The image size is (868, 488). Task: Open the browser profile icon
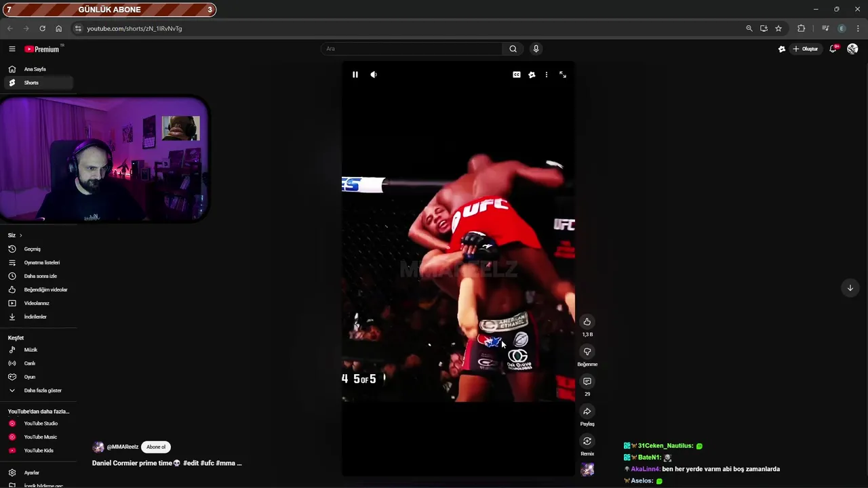(x=842, y=28)
